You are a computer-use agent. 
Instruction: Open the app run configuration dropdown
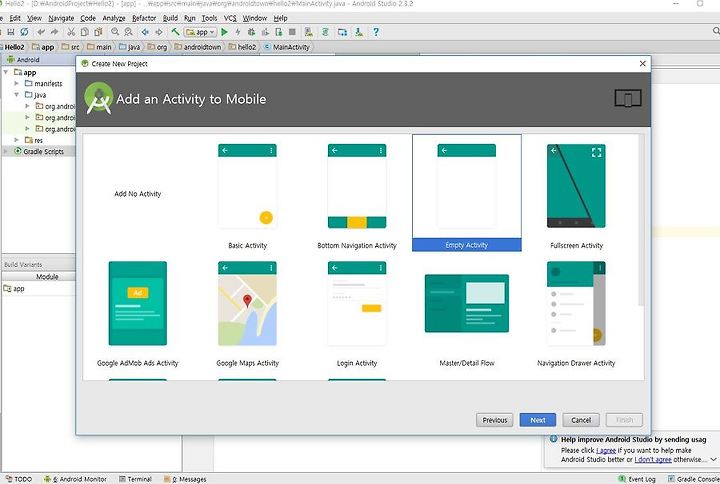tap(200, 32)
